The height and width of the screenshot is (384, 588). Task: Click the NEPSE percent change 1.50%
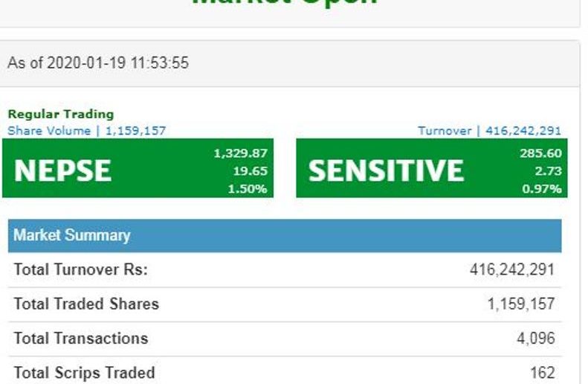click(x=248, y=188)
